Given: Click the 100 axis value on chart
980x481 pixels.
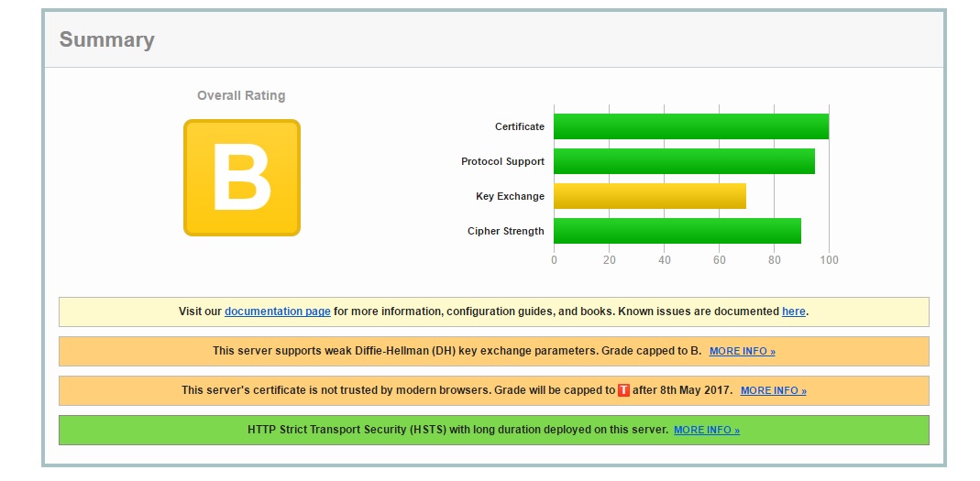Looking at the screenshot, I should pos(829,260).
